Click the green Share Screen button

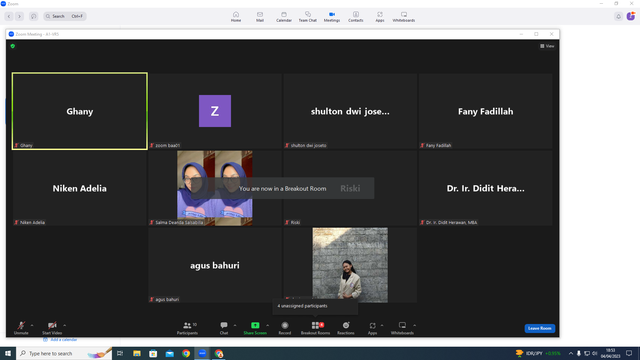[255, 328]
